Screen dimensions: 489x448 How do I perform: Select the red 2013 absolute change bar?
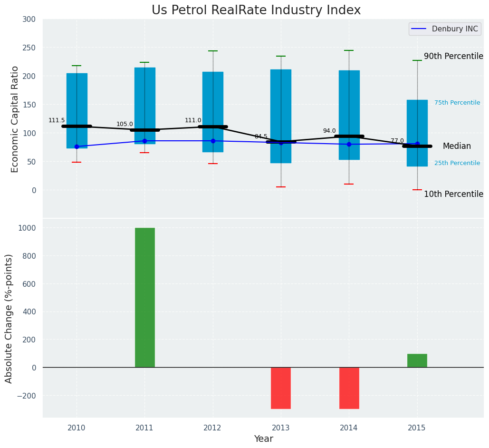click(280, 388)
